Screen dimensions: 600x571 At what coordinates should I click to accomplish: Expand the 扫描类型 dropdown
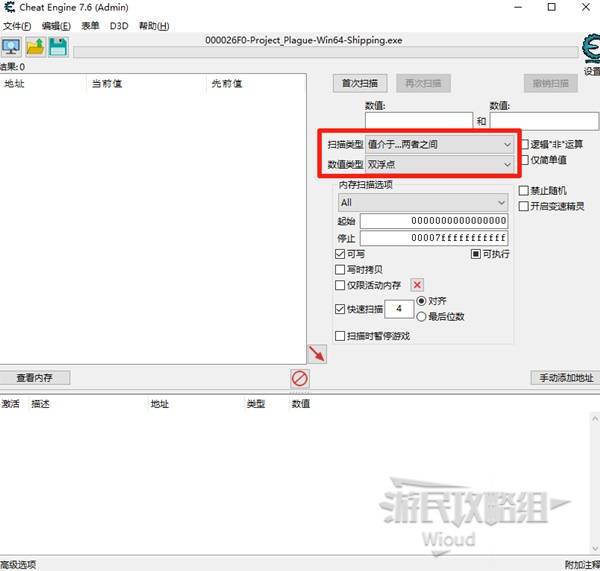(x=440, y=144)
